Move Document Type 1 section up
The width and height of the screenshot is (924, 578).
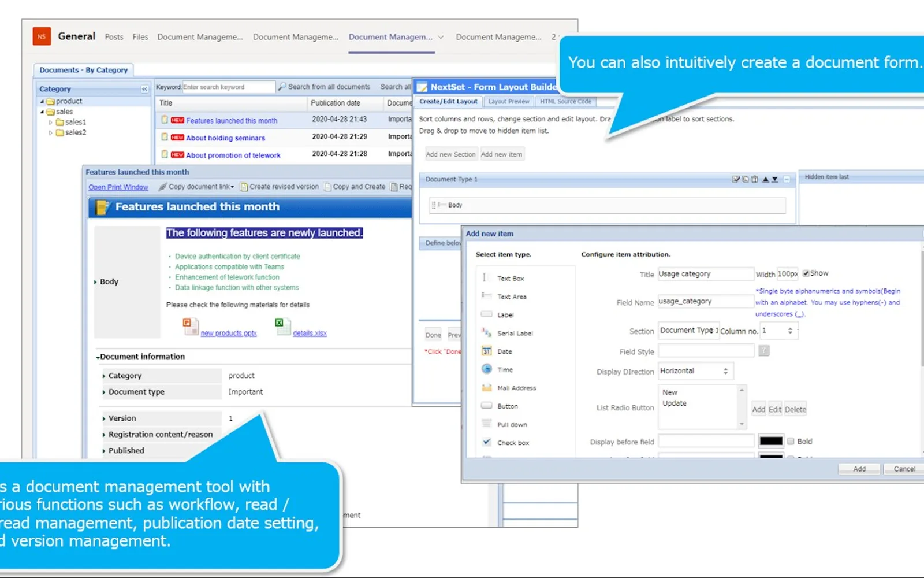[x=765, y=179]
